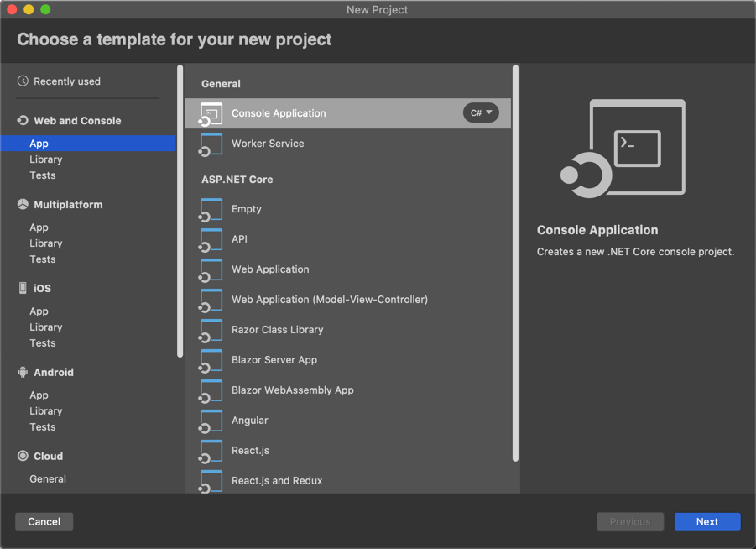Select the Empty ASP.NET Core template
The width and height of the screenshot is (756, 549).
click(x=248, y=209)
